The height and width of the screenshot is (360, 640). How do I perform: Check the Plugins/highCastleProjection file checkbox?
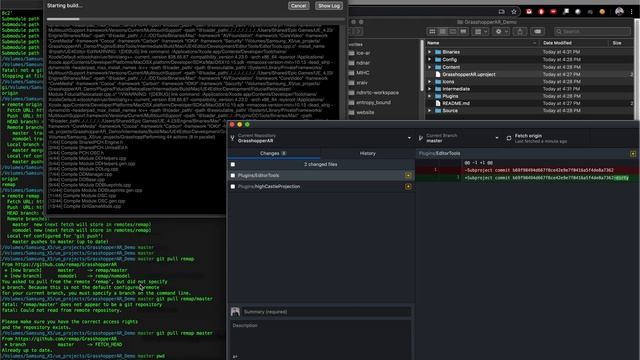point(233,187)
